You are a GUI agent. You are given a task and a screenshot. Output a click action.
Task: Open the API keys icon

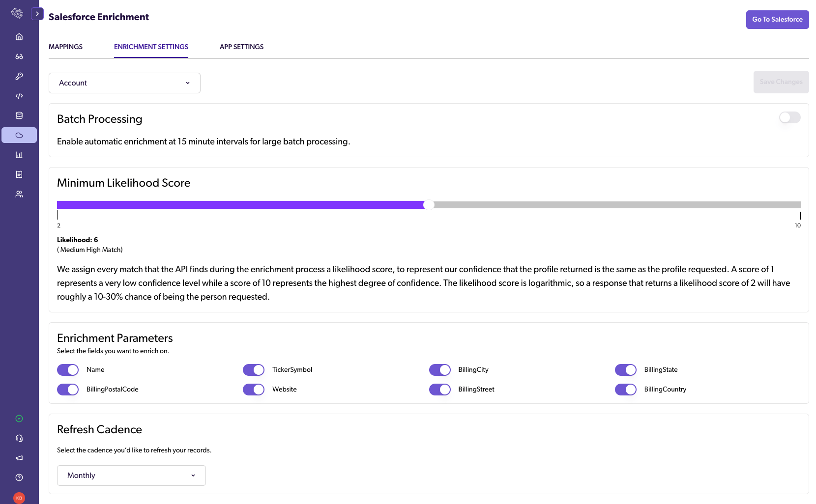click(x=19, y=76)
